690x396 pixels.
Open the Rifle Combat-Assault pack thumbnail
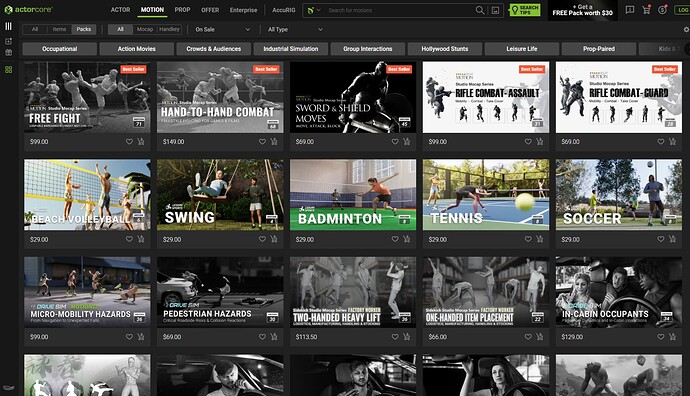click(486, 97)
